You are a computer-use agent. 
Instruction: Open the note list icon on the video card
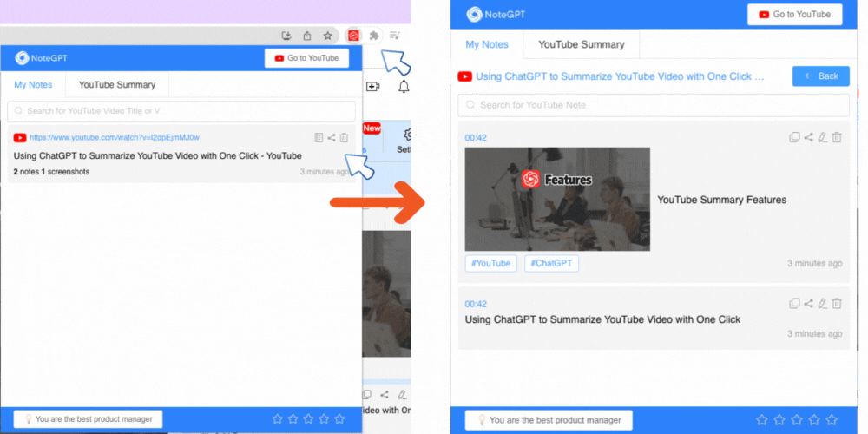tap(319, 137)
